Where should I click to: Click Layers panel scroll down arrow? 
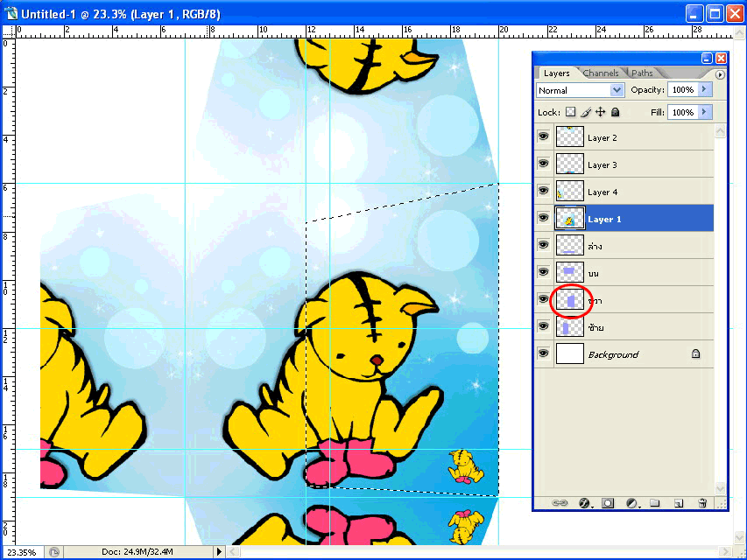(720, 488)
